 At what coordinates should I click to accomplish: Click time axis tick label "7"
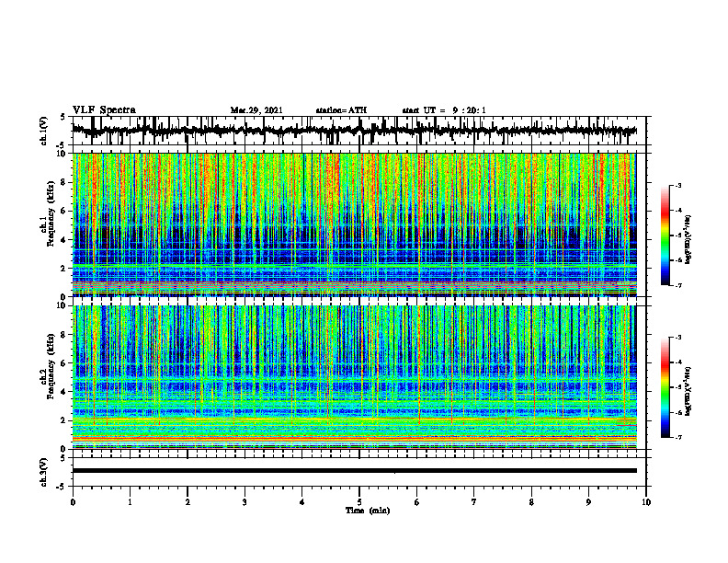pyautogui.click(x=474, y=502)
